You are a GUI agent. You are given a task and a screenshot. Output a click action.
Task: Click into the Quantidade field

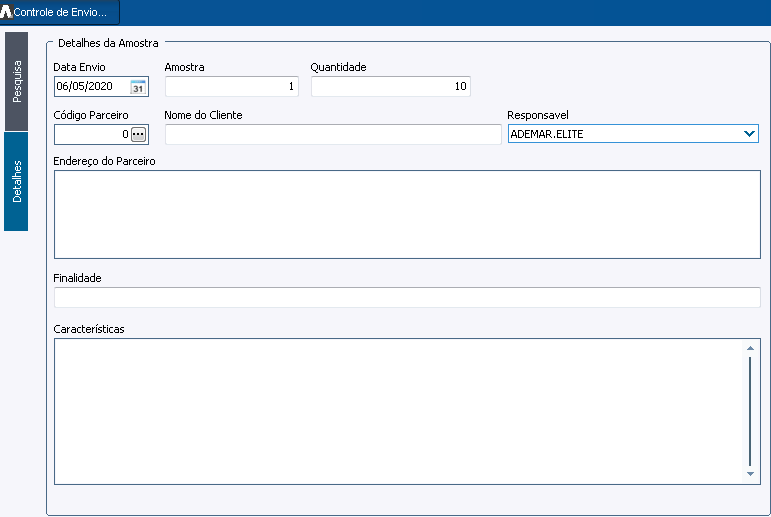391,87
